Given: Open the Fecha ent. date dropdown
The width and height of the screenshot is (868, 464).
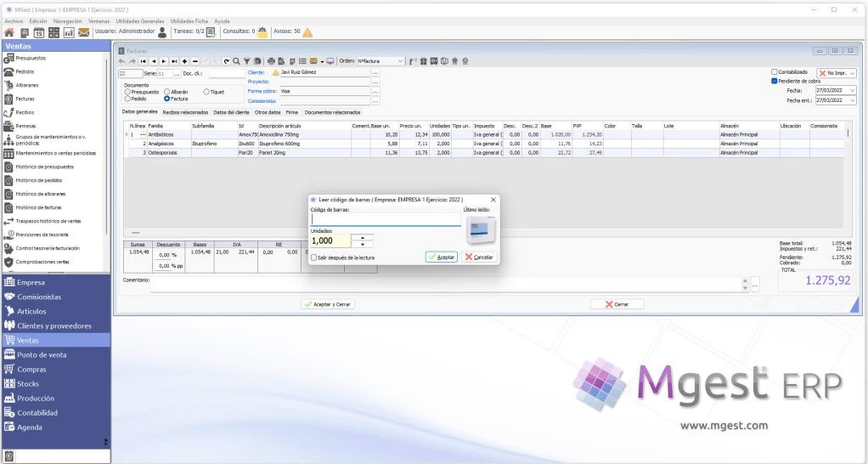Looking at the screenshot, I should (852, 100).
